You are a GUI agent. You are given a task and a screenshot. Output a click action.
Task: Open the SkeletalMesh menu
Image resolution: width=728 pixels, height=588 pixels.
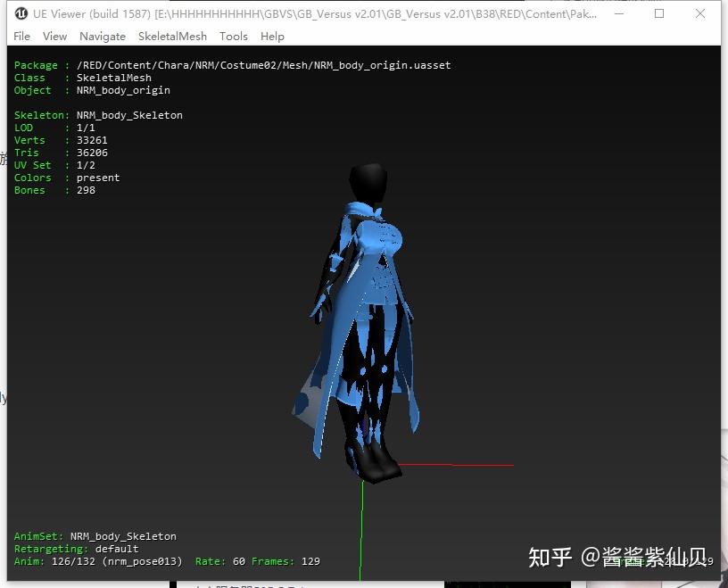(172, 37)
